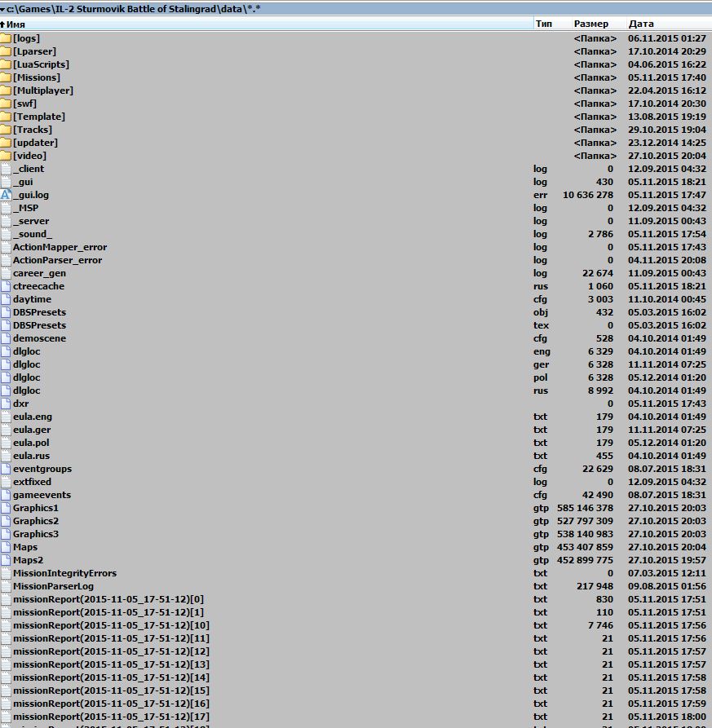Screen dimensions: 712x728
Task: Select the _server file name
Action: (x=31, y=221)
